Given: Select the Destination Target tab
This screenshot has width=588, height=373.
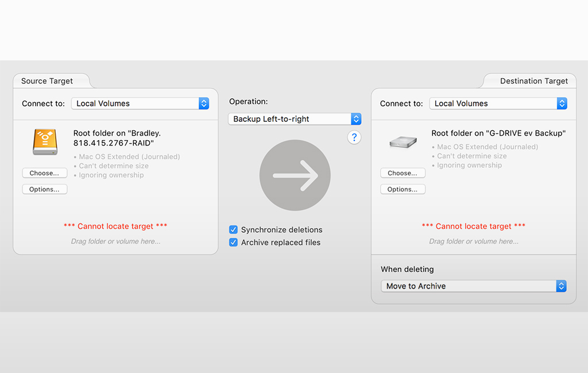Looking at the screenshot, I should [533, 81].
